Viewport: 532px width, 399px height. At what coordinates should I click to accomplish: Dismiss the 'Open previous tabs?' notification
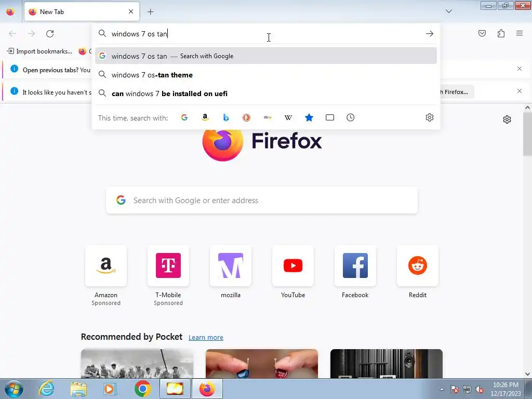(520, 69)
